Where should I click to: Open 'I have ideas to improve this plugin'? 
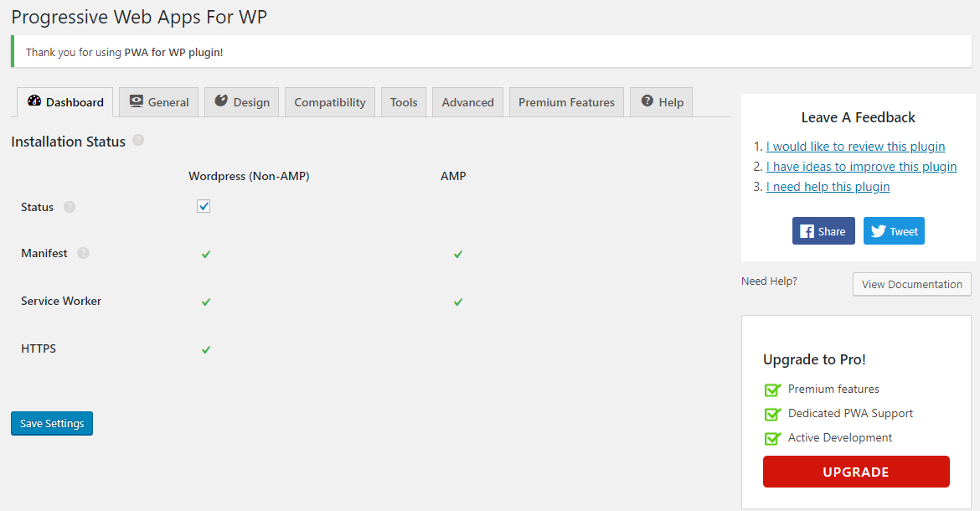(x=861, y=166)
